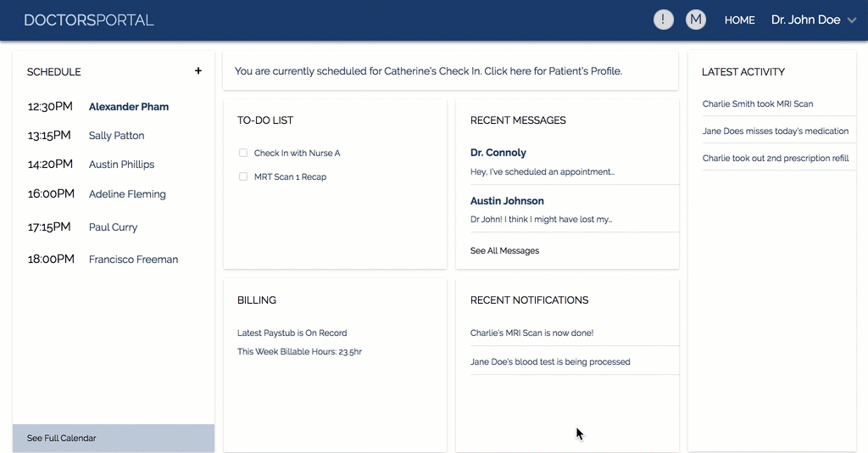This screenshot has height=453, width=868.
Task: Click the RECENT MESSAGES heading
Action: point(518,120)
